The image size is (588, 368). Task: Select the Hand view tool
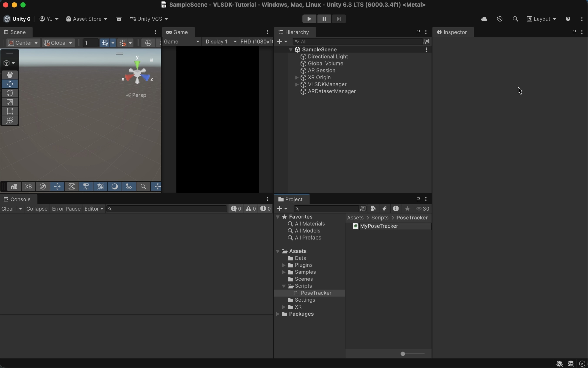tap(10, 74)
